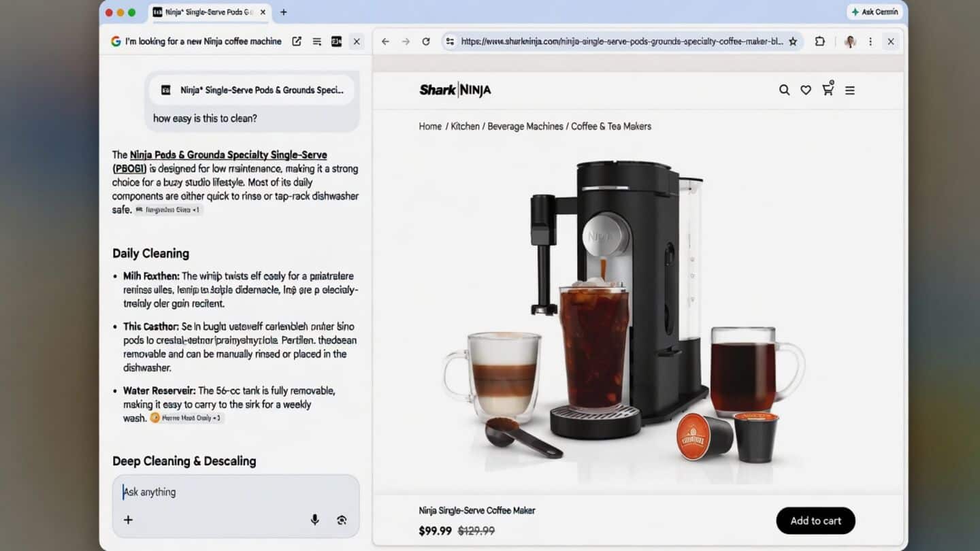View site information next to the URL
Screen dimensions: 980x551
(450, 41)
